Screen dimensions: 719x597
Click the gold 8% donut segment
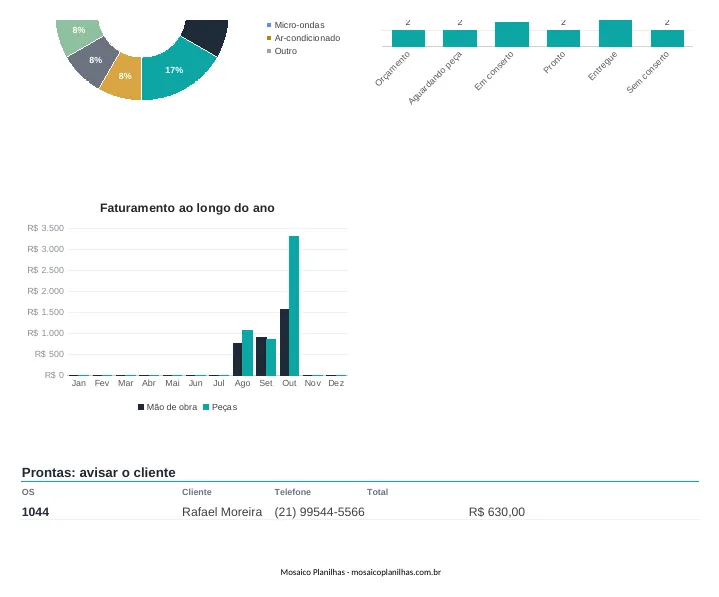pos(123,78)
